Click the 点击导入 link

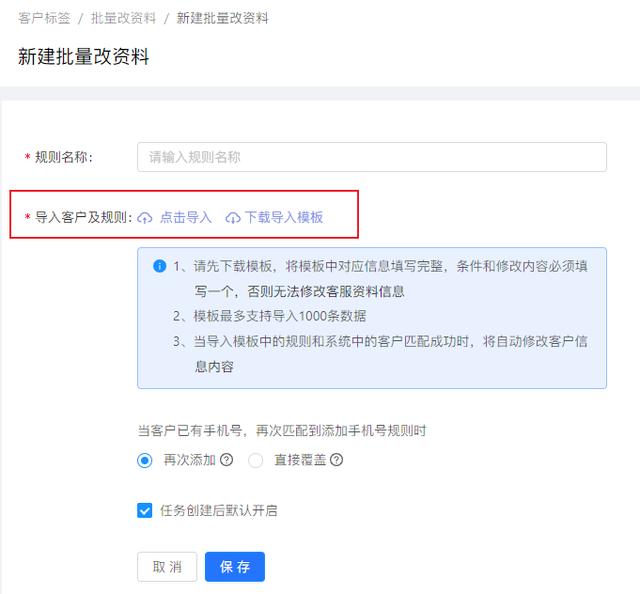tap(186, 218)
